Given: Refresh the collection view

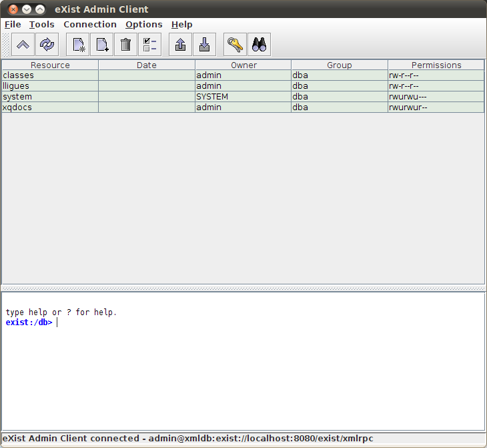Looking at the screenshot, I should coord(47,45).
